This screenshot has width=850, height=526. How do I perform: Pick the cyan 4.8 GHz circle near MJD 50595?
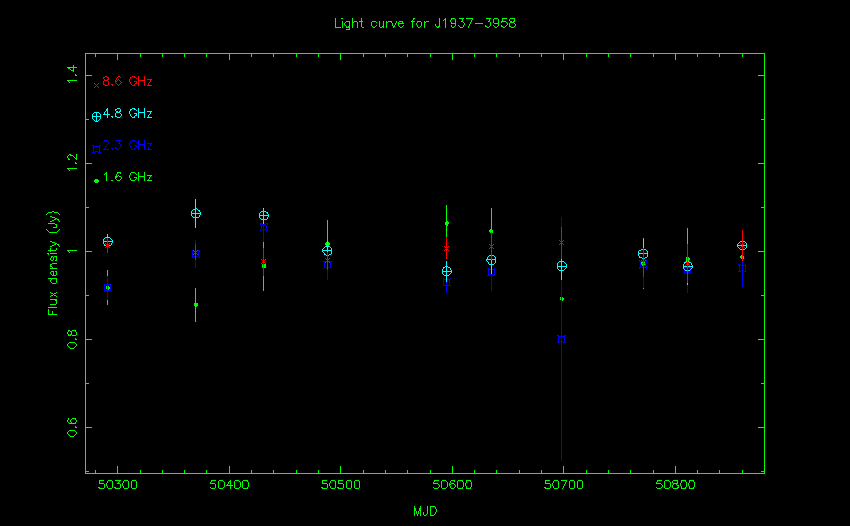pos(447,272)
